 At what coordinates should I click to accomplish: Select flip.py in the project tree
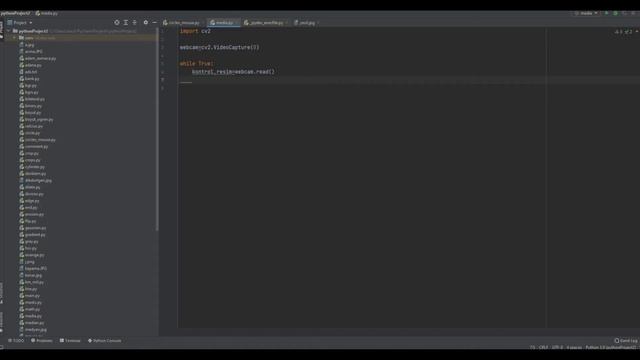[28, 221]
